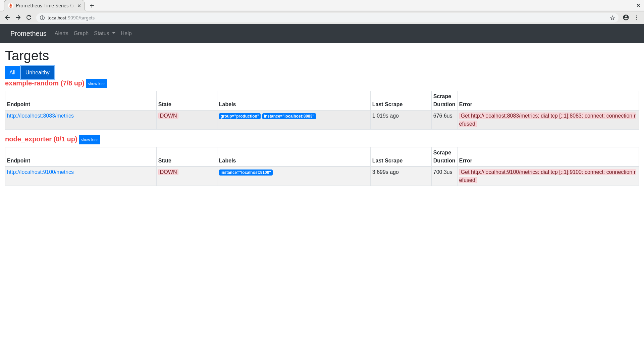The image size is (644, 341).
Task: Select the Prometheus Time Series browser tab
Action: [44, 6]
